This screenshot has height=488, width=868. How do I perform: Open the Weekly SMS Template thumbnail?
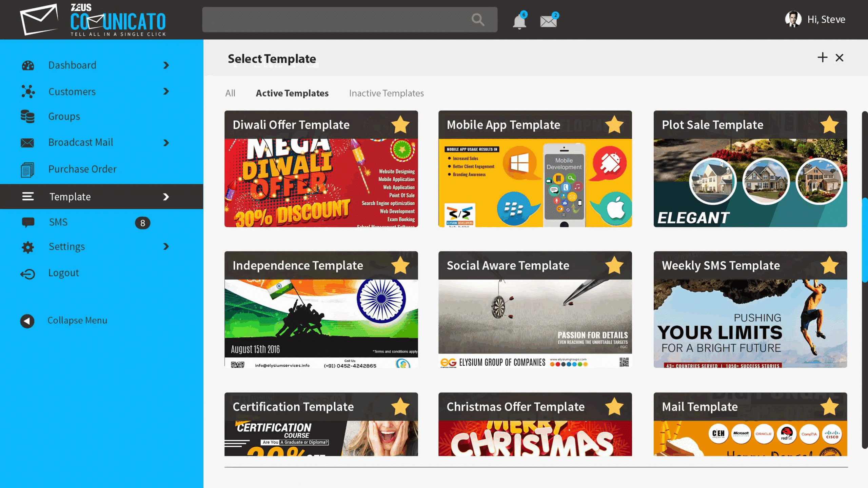coord(750,323)
